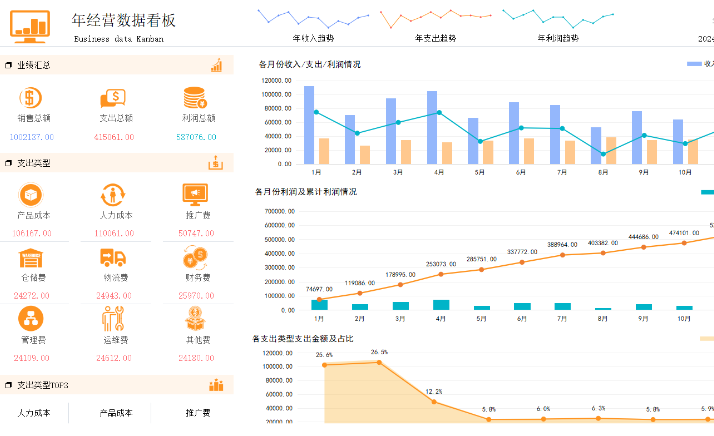Click the 仓储费 warehouse icon
Viewport: 714px width, 436px height.
pos(31,258)
